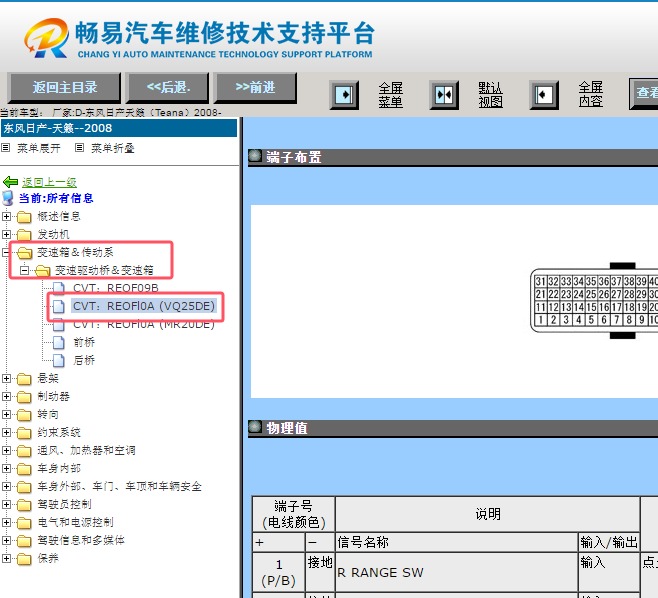This screenshot has height=598, width=658.
Task: Select CVT: REOFI0A (VQ25DE) entry
Action: point(144,306)
